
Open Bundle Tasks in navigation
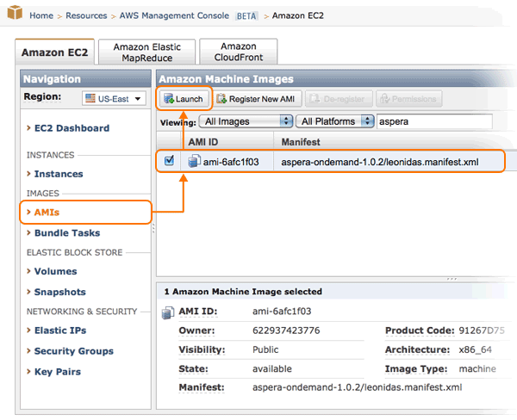pos(67,233)
